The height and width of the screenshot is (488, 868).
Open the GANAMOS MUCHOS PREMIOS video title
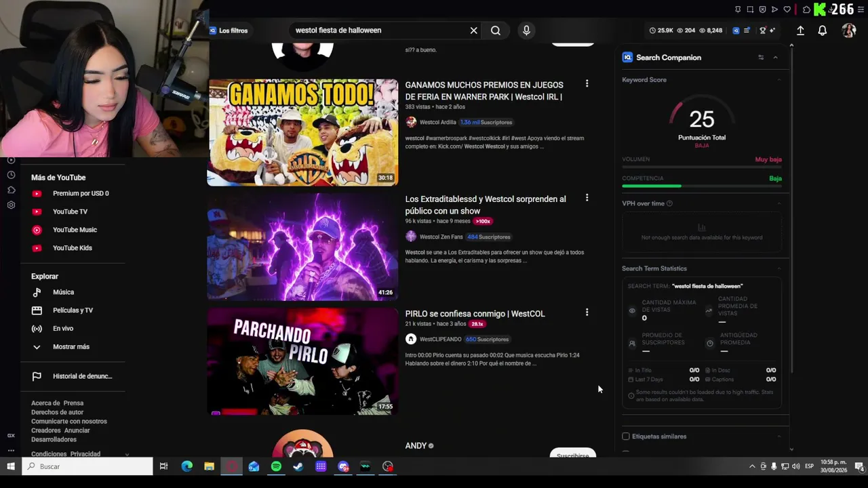pos(484,91)
